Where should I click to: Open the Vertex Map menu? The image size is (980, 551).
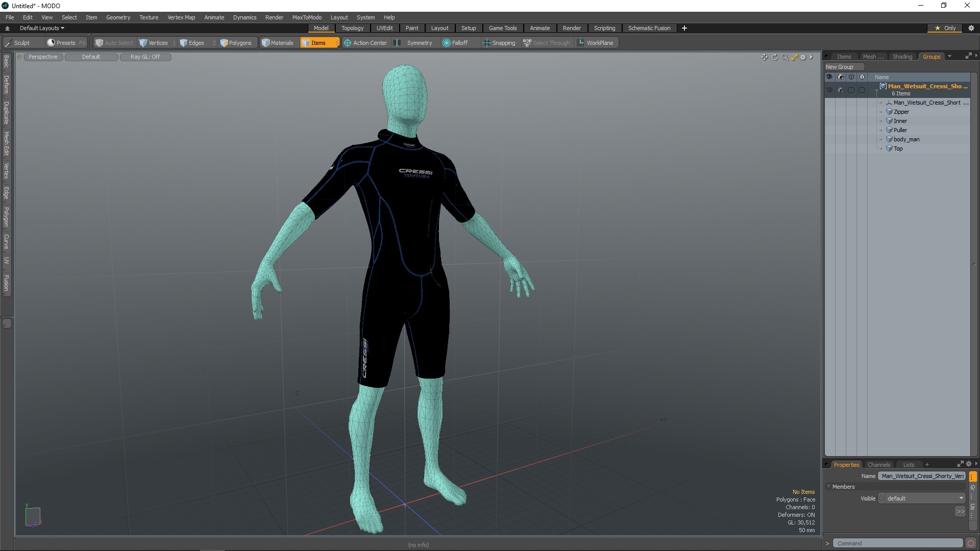pyautogui.click(x=181, y=17)
